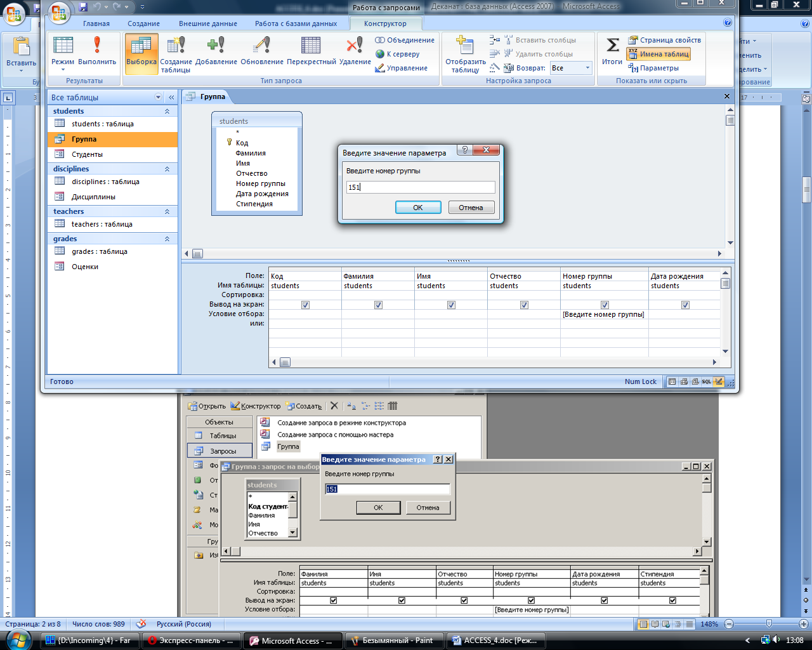812x650 pixels.
Task: Click the Run query (Выполнить) icon
Action: point(97,51)
